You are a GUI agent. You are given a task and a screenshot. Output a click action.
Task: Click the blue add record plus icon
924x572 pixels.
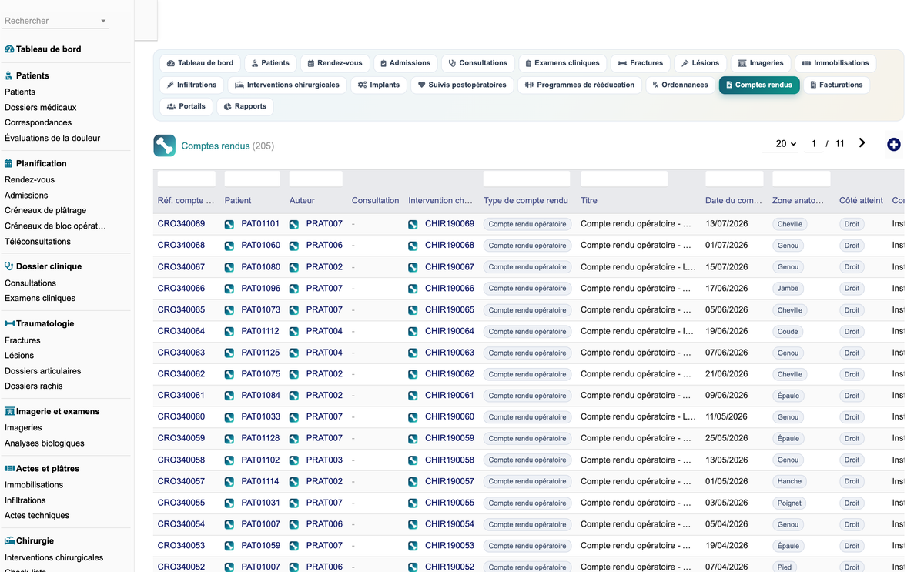pos(894,144)
